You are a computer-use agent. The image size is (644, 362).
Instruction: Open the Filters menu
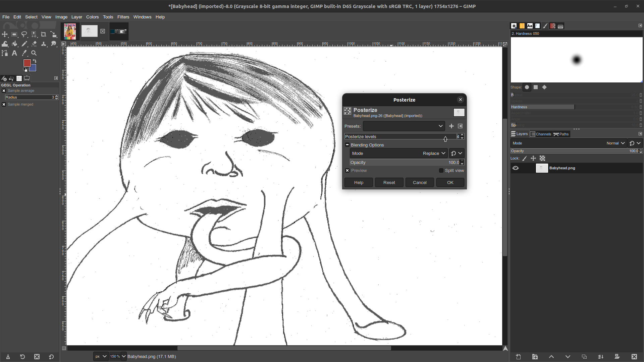[123, 17]
